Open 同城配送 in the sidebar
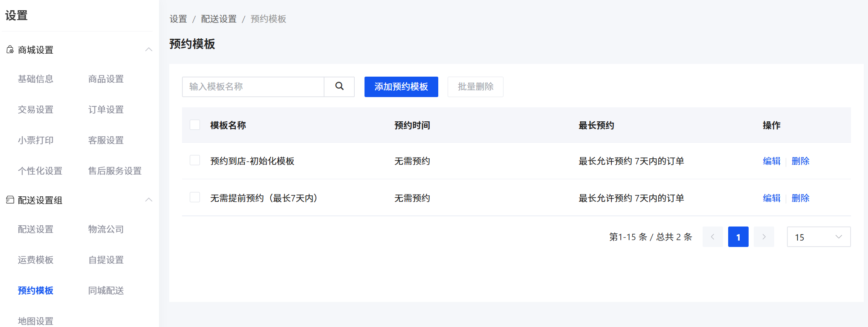The width and height of the screenshot is (868, 327). [106, 290]
